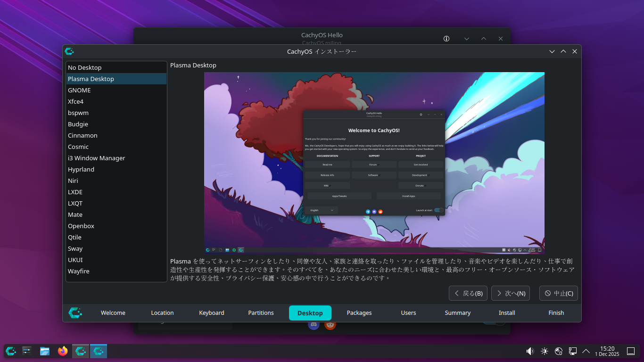This screenshot has width=644, height=362.
Task: Click the network globe tray icon
Action: pos(559,351)
